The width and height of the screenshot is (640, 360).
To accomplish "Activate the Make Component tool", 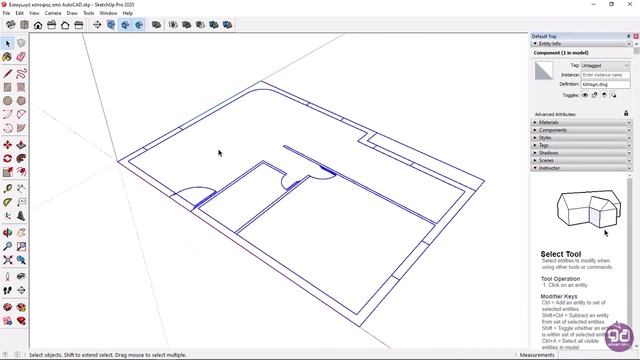I will pos(21,43).
